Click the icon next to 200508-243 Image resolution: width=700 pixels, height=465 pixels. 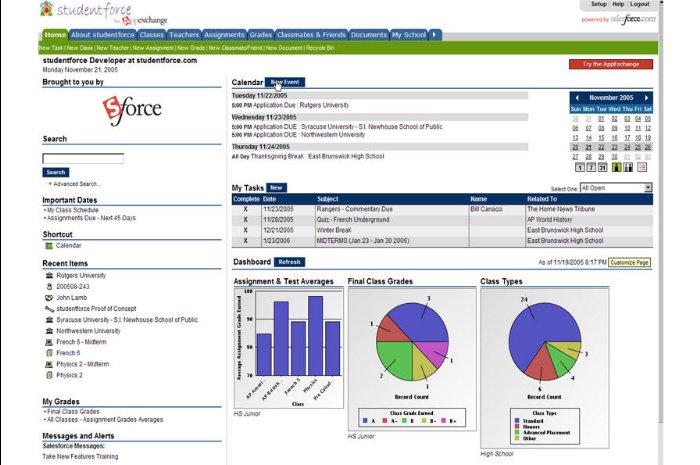[x=49, y=287]
